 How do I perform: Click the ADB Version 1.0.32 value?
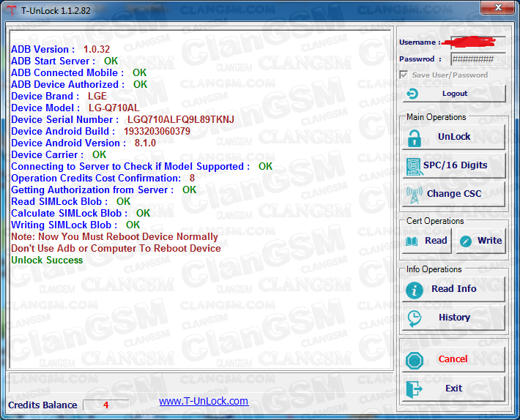pyautogui.click(x=97, y=49)
